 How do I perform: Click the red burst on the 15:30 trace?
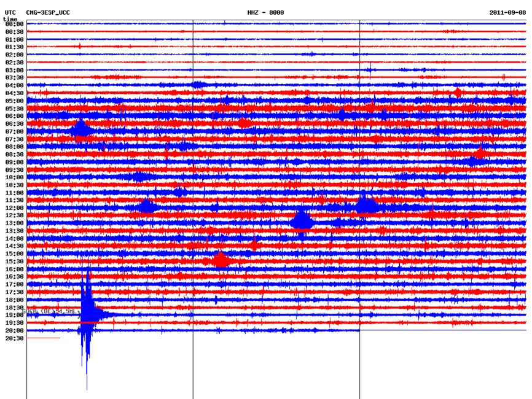click(x=221, y=260)
